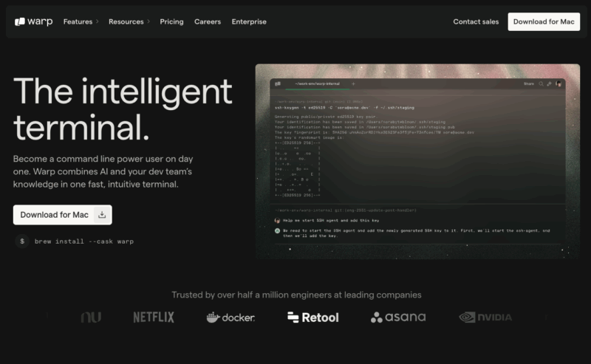The width and height of the screenshot is (591, 364).
Task: Open the Resources menu
Action: tap(126, 21)
